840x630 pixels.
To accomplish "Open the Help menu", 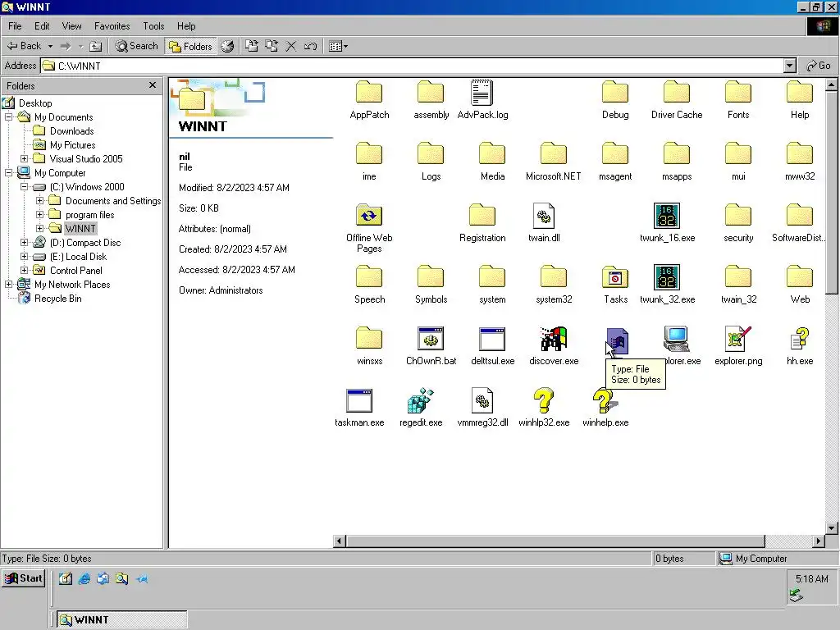I will (186, 25).
